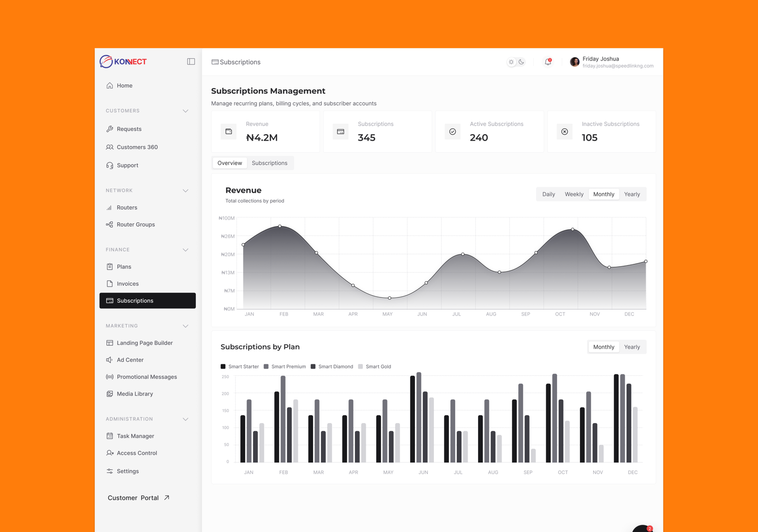
Task: Set Subscriptions by Plan to Yearly
Action: pyautogui.click(x=632, y=347)
